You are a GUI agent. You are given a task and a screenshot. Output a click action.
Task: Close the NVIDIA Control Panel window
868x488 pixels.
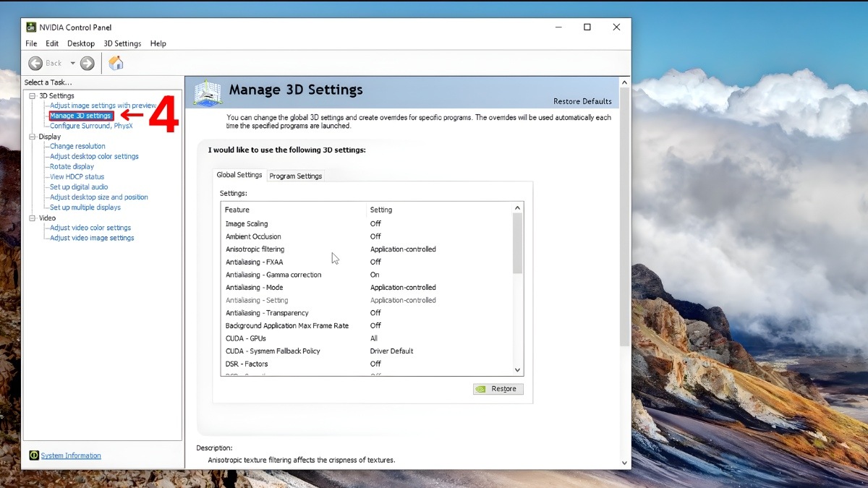(616, 27)
